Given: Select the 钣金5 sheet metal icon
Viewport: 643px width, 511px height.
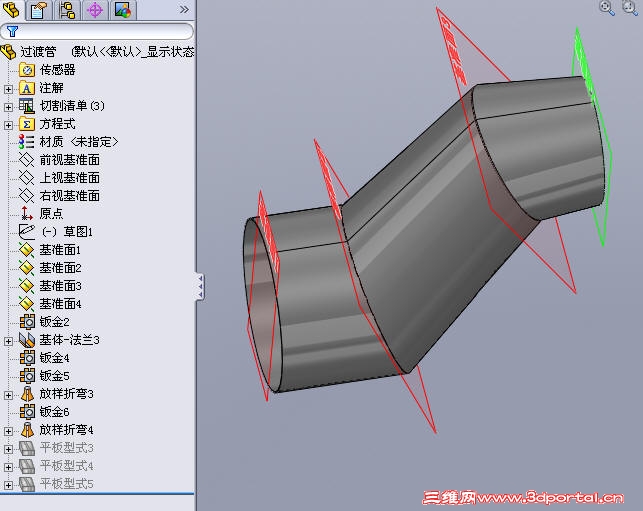Looking at the screenshot, I should [27, 376].
